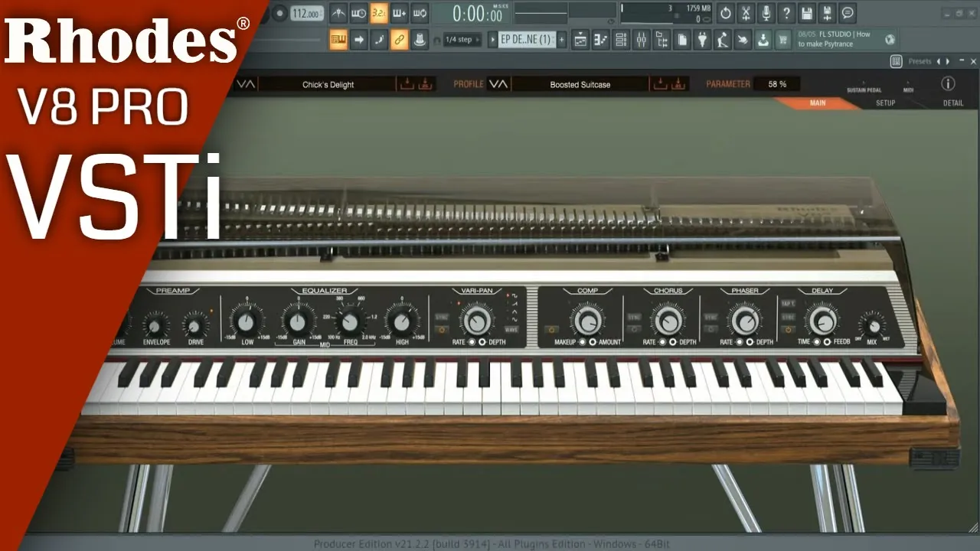Click the render export audio icon
Viewport: 980px width, 551px height.
click(x=827, y=13)
